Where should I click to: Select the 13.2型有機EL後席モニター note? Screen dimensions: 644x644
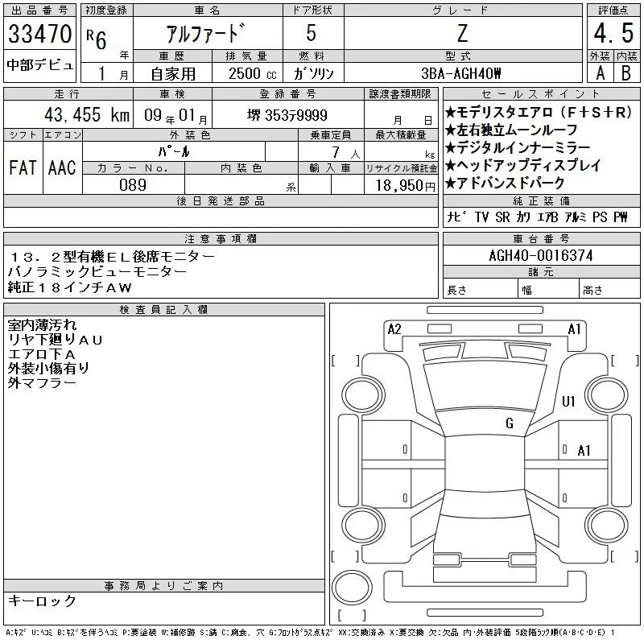[x=111, y=257]
